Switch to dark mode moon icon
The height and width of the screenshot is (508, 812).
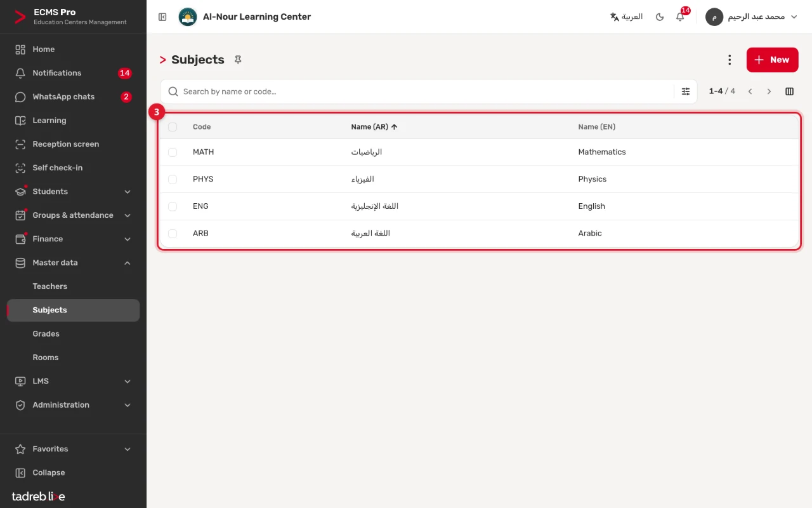(x=660, y=17)
